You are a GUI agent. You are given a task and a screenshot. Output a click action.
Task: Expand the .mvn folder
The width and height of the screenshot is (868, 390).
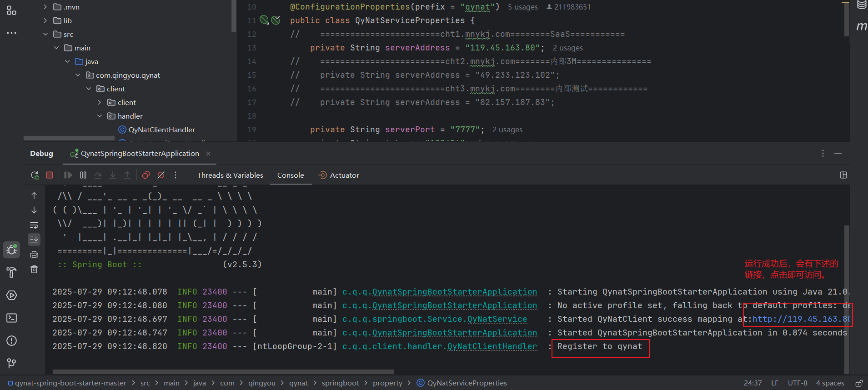click(x=45, y=7)
